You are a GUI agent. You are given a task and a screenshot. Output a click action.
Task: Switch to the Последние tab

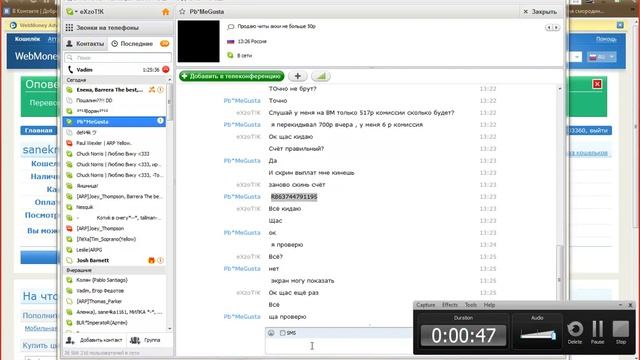click(132, 44)
